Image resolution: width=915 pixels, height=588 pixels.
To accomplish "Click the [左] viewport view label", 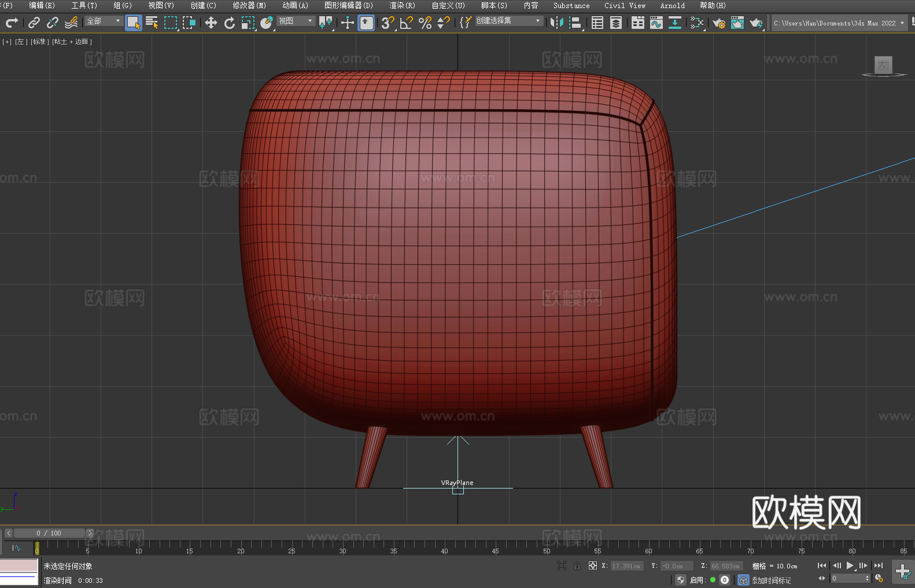I will pyautogui.click(x=21, y=42).
